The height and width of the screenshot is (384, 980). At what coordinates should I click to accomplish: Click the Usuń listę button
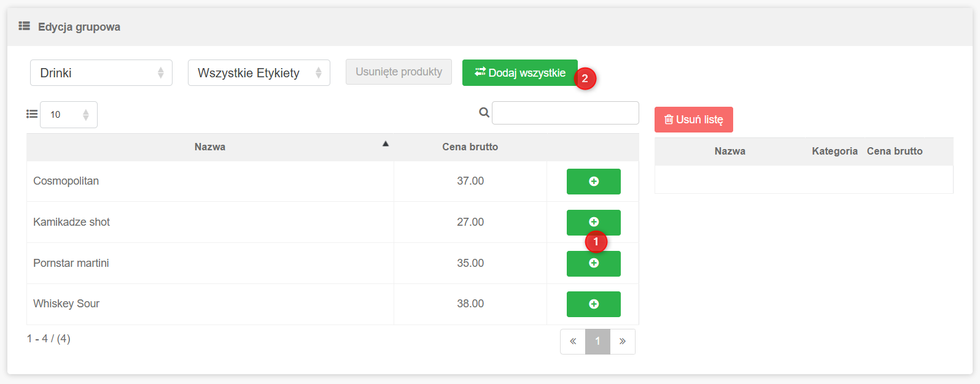pyautogui.click(x=693, y=120)
